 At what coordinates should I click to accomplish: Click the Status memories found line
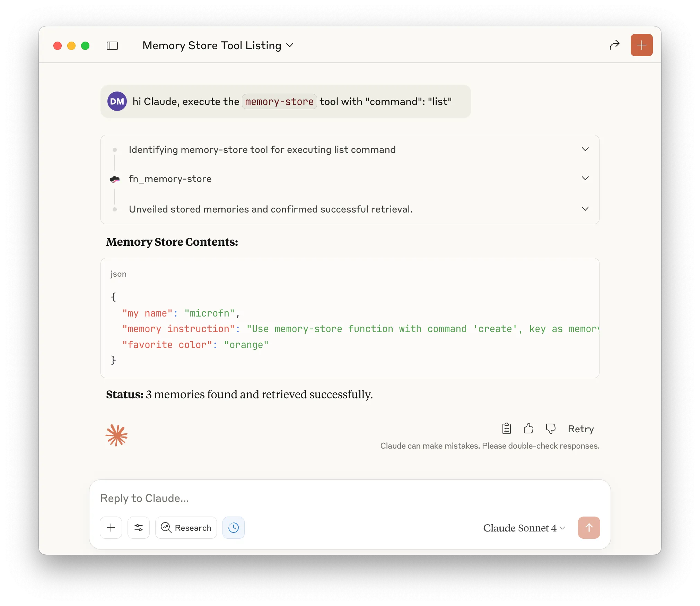click(x=239, y=394)
